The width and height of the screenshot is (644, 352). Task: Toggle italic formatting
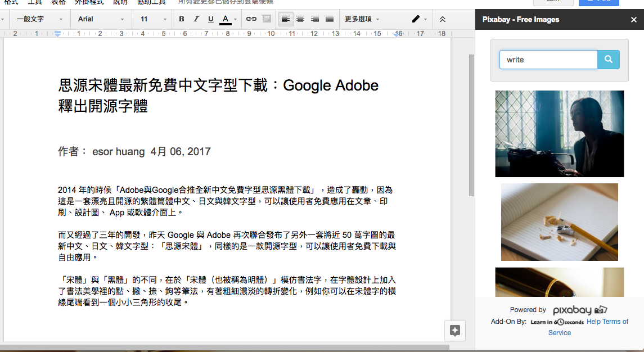click(196, 19)
